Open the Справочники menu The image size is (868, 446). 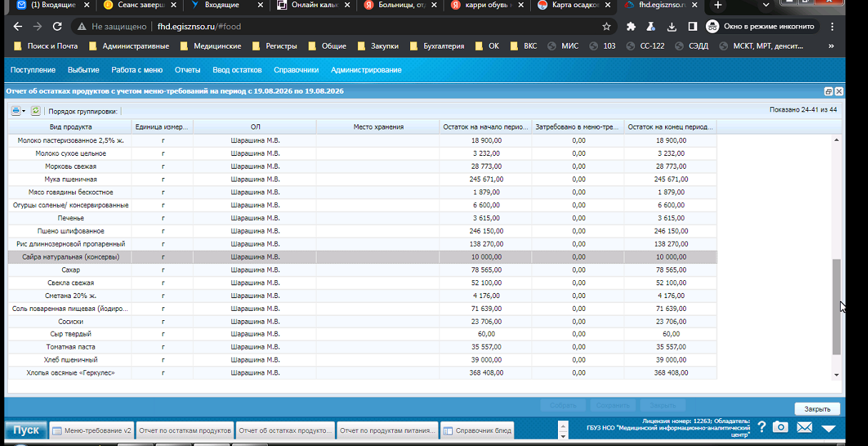point(296,70)
